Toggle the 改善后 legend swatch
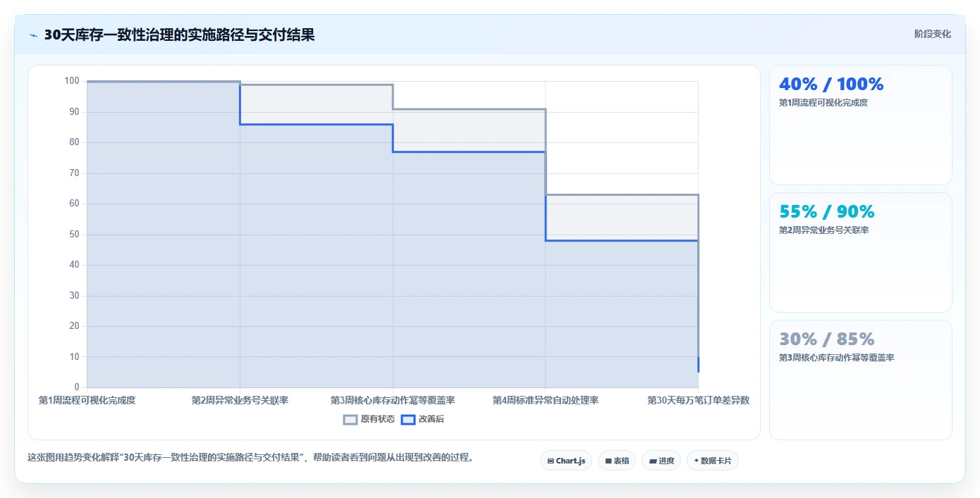This screenshot has height=498, width=980. point(408,419)
